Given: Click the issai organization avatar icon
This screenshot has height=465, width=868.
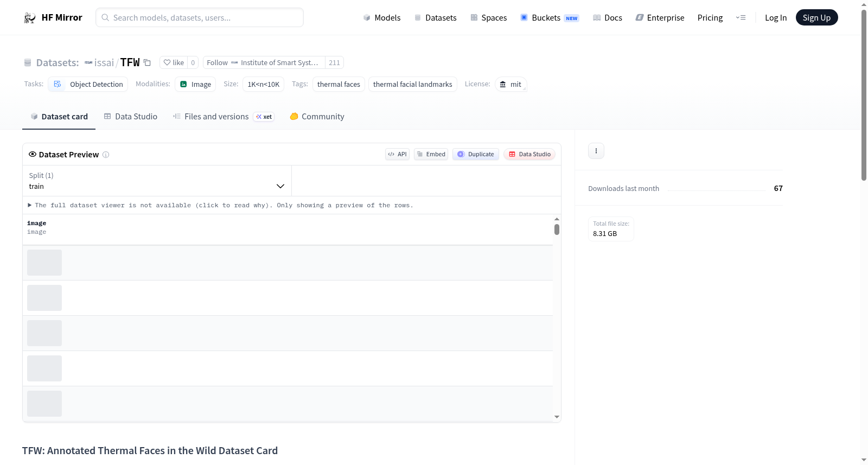Looking at the screenshot, I should coord(88,62).
